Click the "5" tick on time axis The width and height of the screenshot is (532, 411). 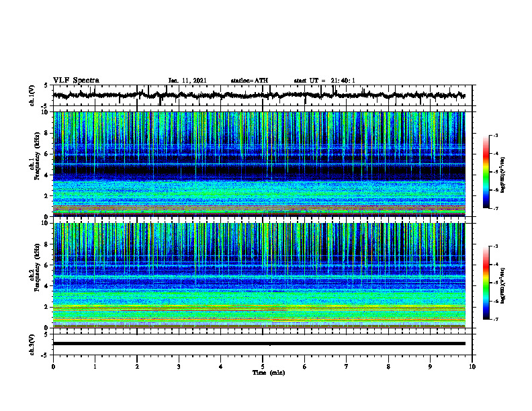[263, 367]
